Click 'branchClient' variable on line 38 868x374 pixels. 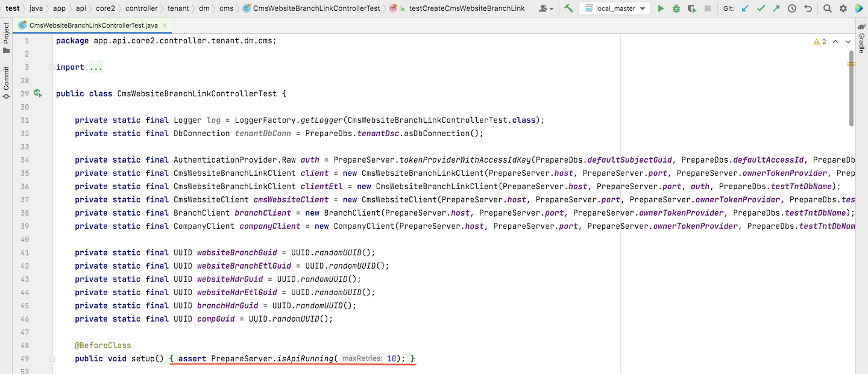point(263,213)
